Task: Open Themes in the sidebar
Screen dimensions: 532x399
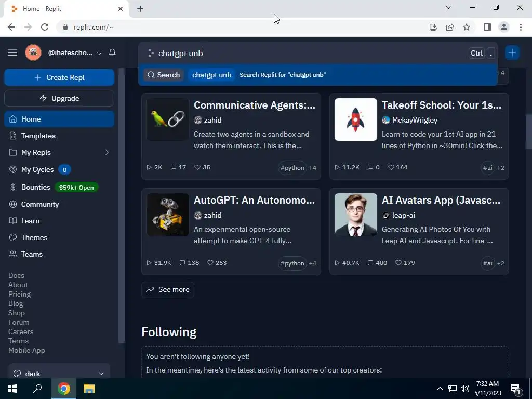Action: [34, 237]
